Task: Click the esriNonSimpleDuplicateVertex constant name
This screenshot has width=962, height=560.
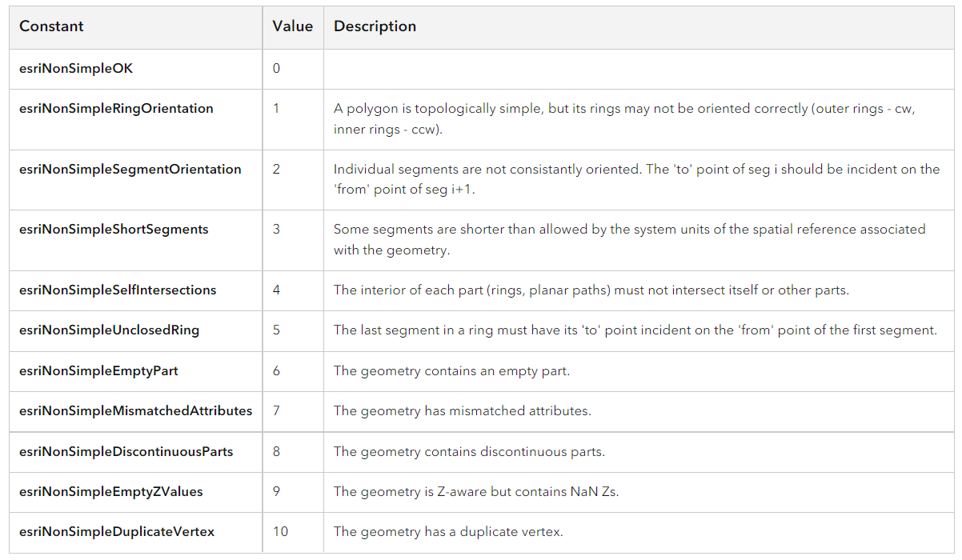Action: point(117,532)
